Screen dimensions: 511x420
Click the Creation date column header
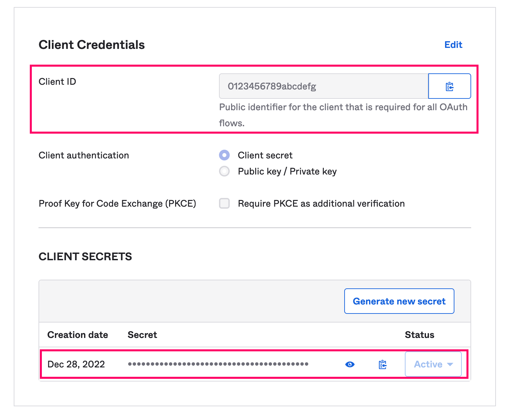coord(78,335)
